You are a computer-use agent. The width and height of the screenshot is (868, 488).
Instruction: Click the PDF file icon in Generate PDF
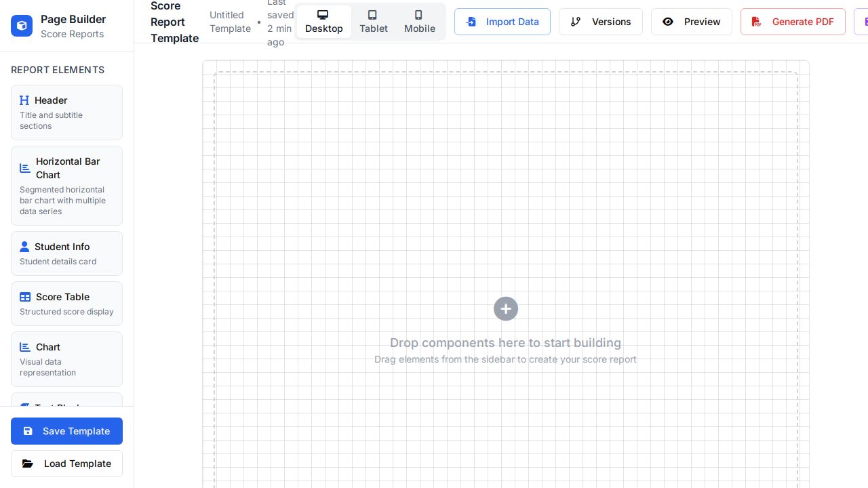click(x=756, y=22)
